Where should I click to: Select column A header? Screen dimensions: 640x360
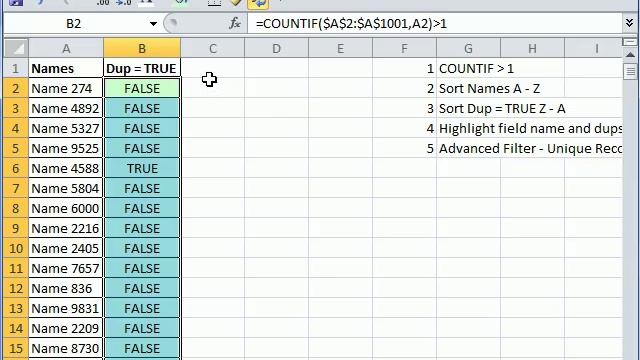click(66, 49)
